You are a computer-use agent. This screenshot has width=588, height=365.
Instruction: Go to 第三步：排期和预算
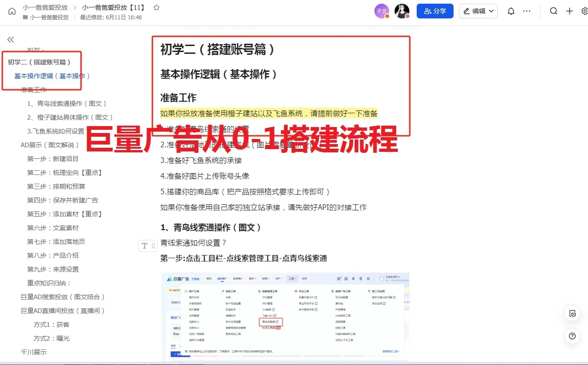[56, 186]
